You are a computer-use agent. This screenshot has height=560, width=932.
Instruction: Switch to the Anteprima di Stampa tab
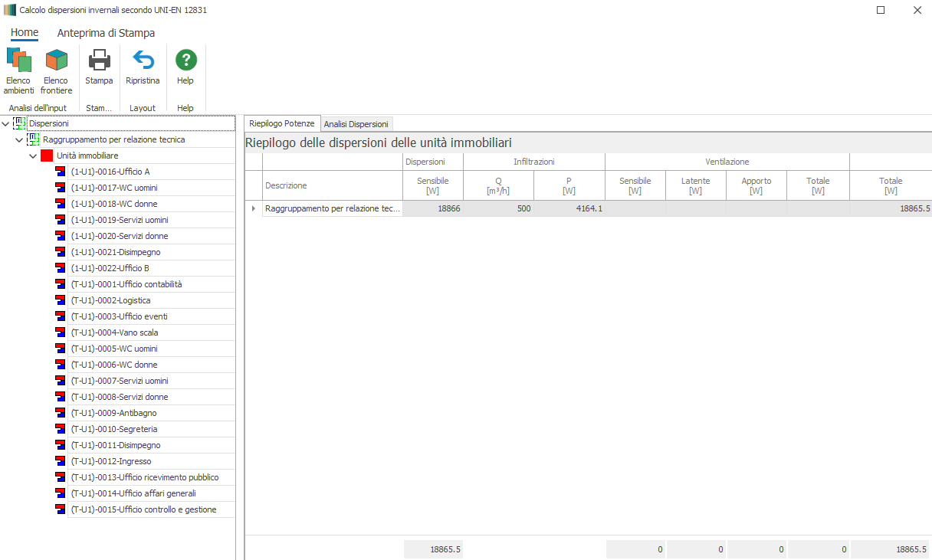106,33
